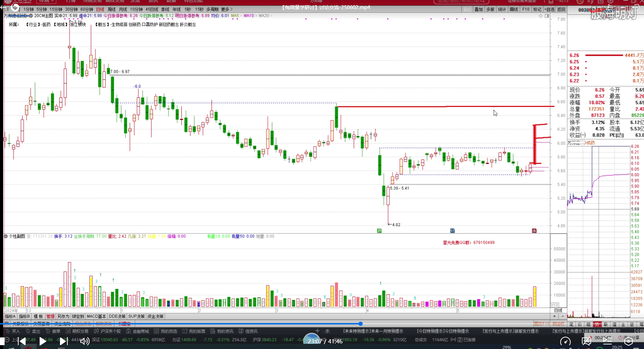
Task: Click the 7.00 - 6.97 price level label
Action: (x=120, y=72)
